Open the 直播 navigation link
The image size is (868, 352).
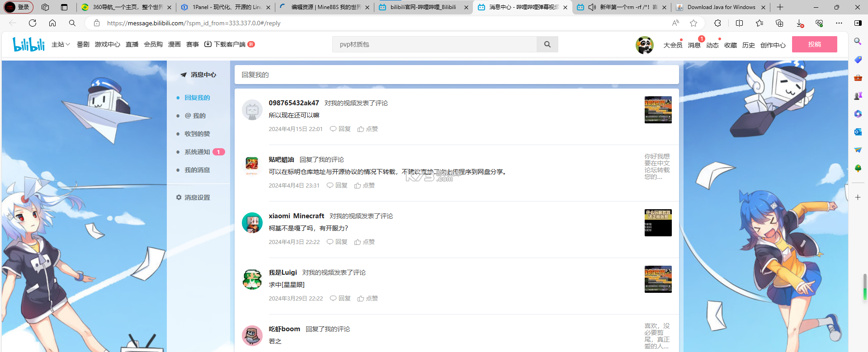click(132, 44)
